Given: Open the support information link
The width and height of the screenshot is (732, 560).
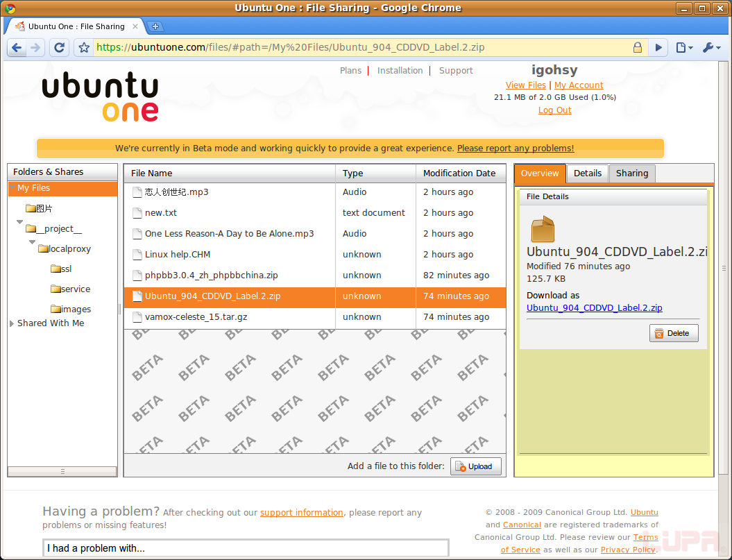Looking at the screenshot, I should (x=302, y=512).
